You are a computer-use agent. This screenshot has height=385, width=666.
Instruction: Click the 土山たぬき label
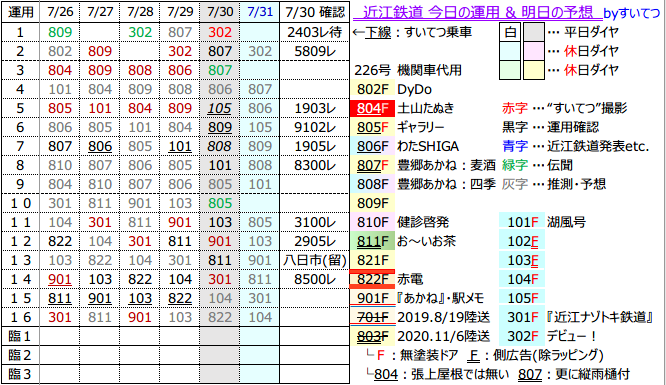click(x=425, y=108)
